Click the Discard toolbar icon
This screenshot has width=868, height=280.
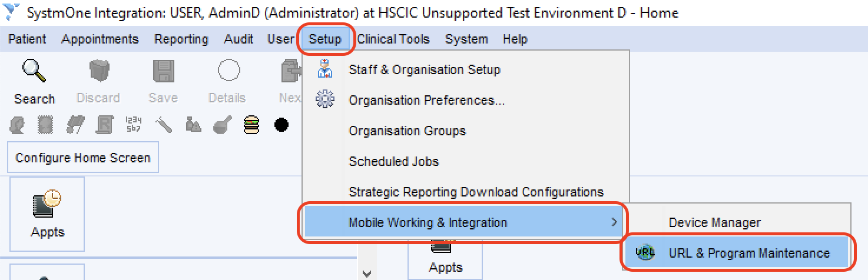[x=98, y=71]
